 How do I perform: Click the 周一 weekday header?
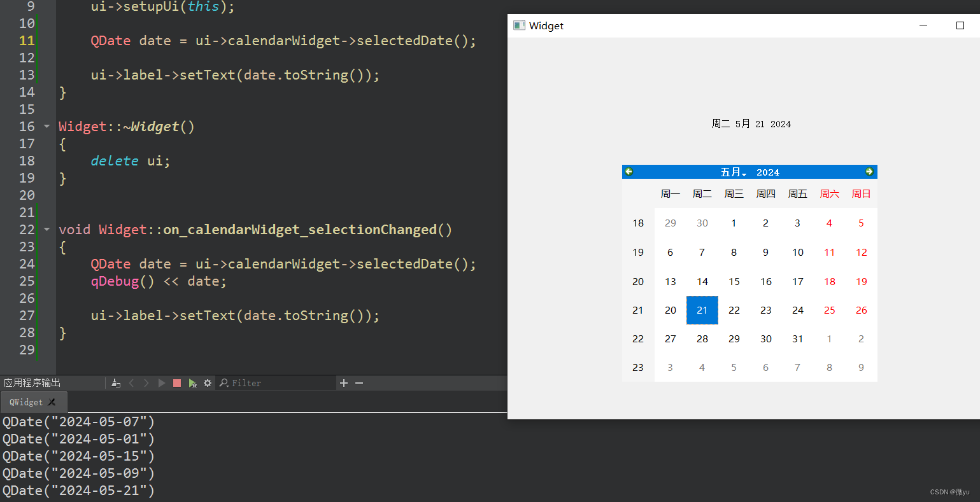point(671,194)
